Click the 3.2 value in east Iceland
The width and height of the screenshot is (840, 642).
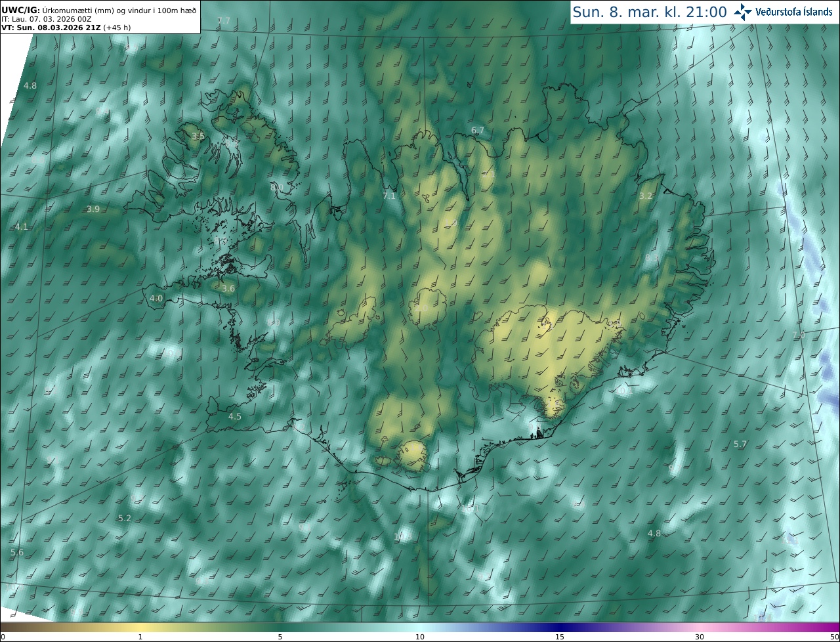(x=646, y=196)
